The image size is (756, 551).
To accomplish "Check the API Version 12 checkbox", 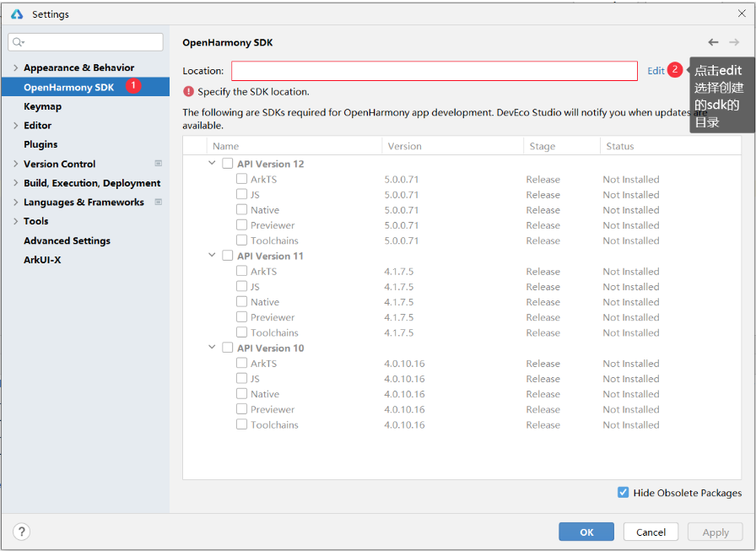I will pyautogui.click(x=227, y=164).
